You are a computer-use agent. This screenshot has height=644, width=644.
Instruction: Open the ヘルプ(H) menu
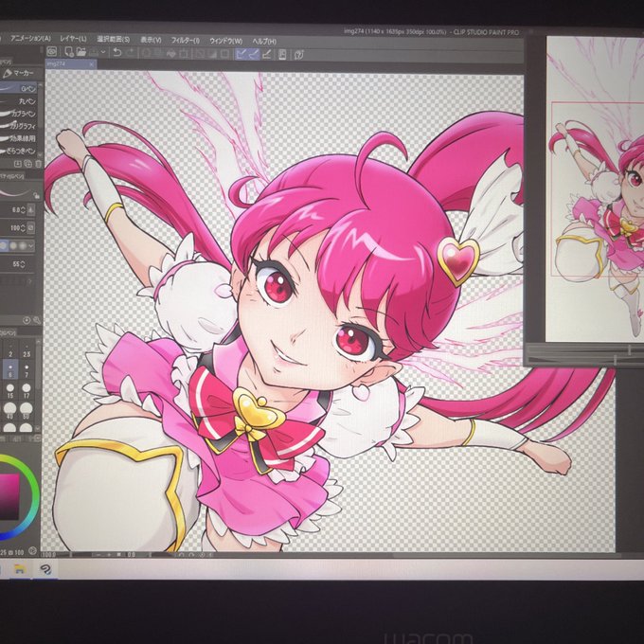click(264, 42)
